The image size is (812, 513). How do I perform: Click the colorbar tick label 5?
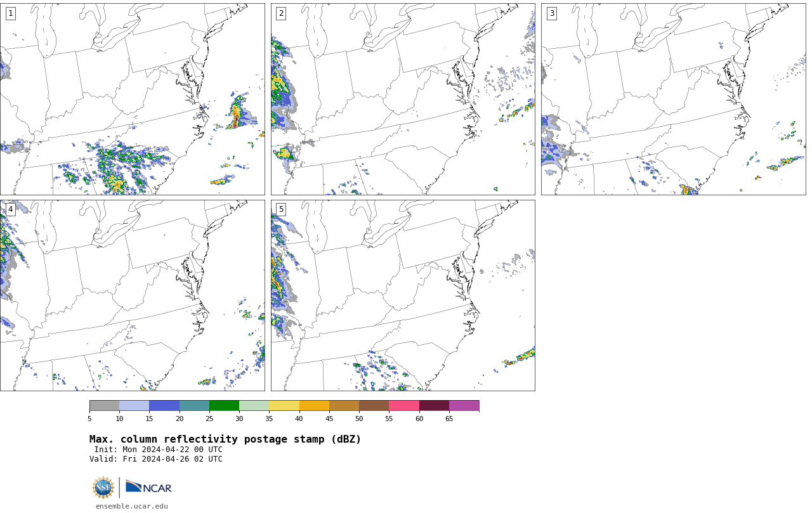pos(89,419)
